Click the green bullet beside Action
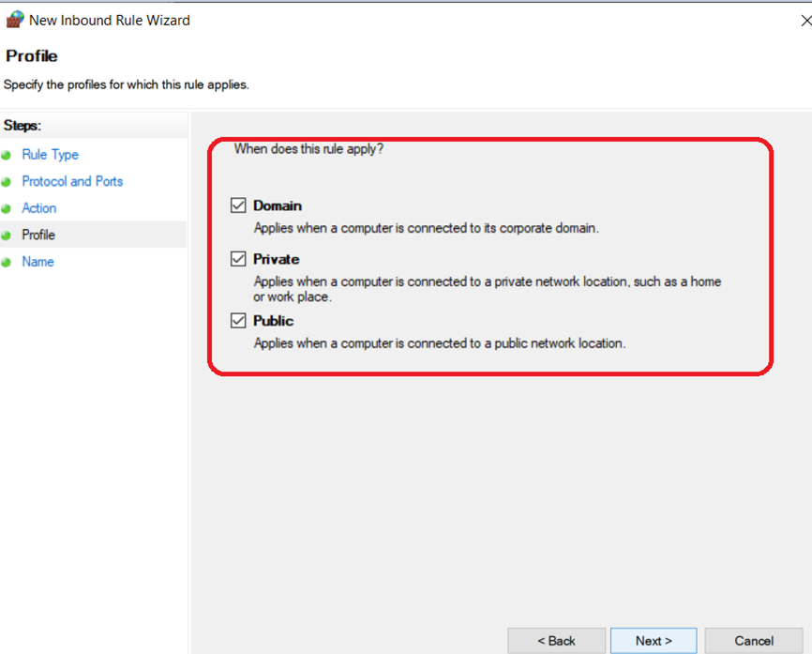The image size is (812, 654). tap(7, 209)
